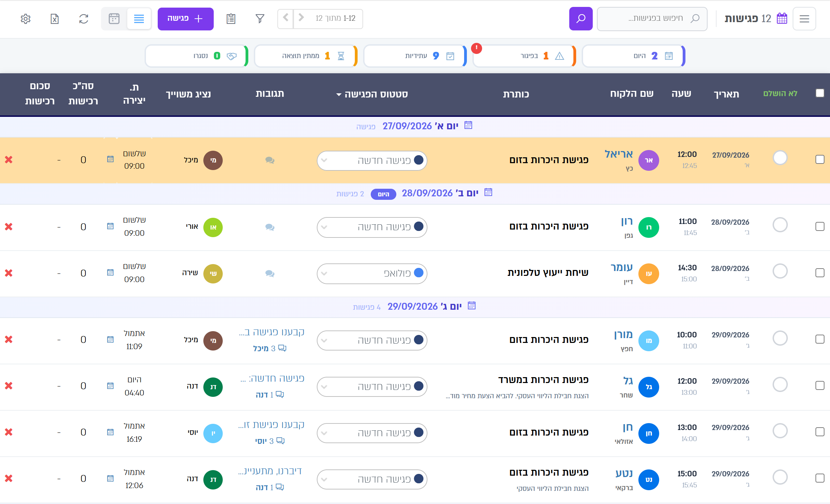Open the filter funnel icon

(260, 19)
